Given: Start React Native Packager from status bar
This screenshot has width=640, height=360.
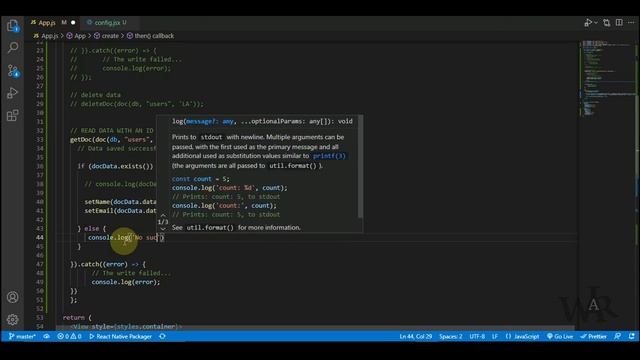Looking at the screenshot, I should 120,336.
